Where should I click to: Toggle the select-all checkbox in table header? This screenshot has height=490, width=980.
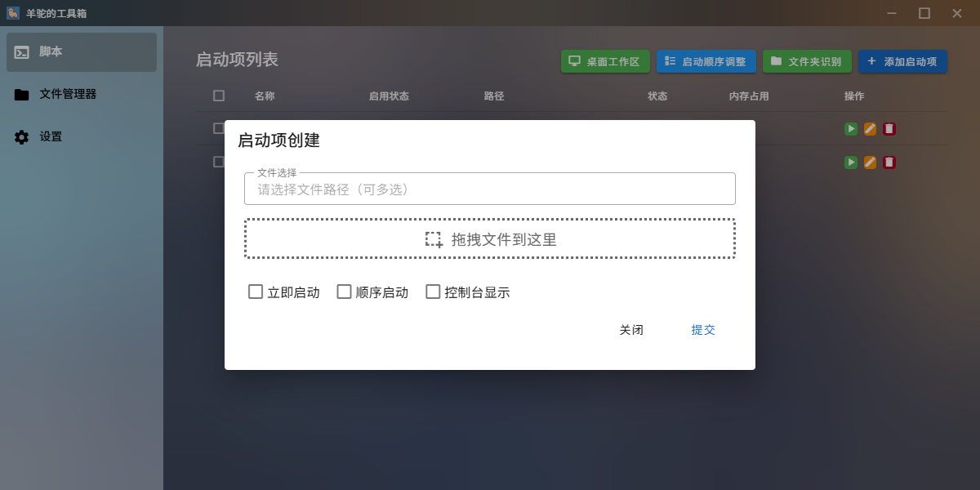219,96
